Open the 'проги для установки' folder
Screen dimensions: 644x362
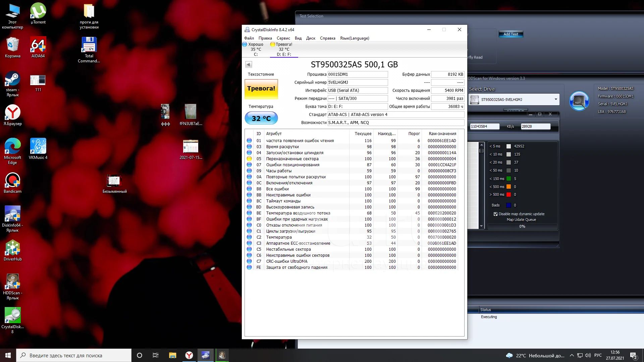point(89,16)
